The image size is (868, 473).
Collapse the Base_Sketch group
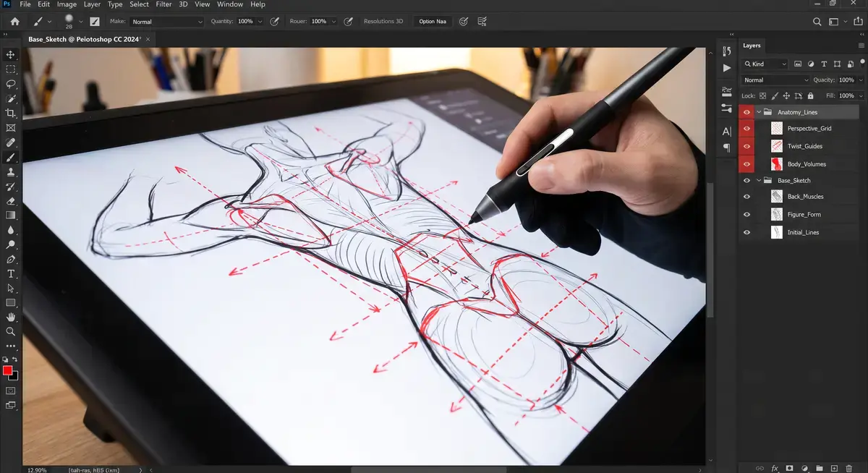(759, 180)
